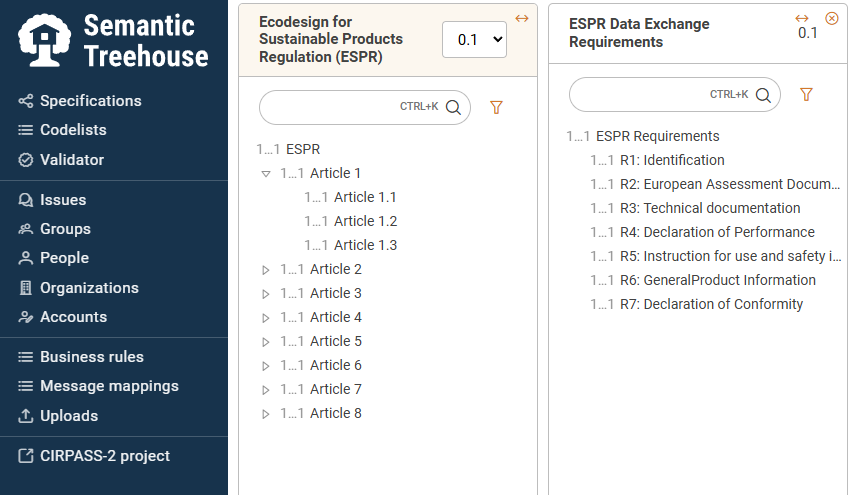The height and width of the screenshot is (495, 854).
Task: Click the swap arrows icon on ESPR panel
Action: click(x=522, y=19)
